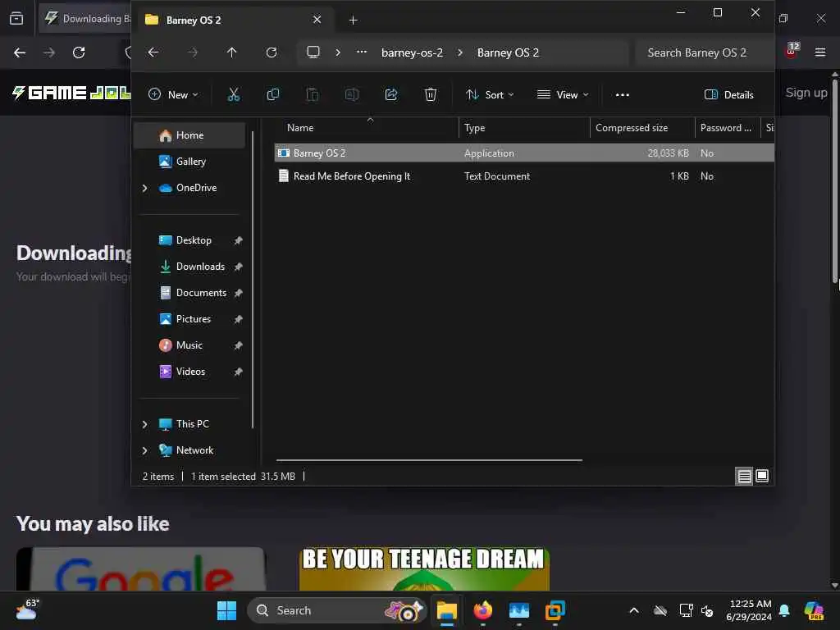The width and height of the screenshot is (840, 630).
Task: Open Be Your Teenage Dream thumbnail
Action: point(424,569)
